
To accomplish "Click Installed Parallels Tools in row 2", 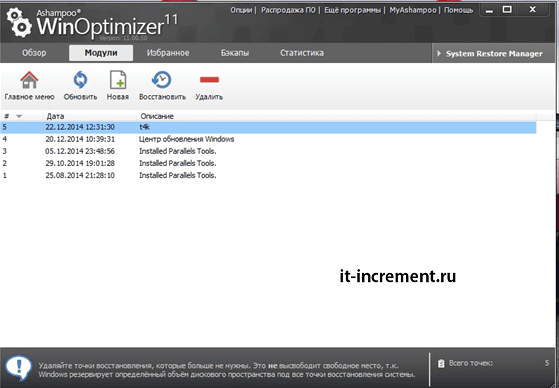I will click(178, 163).
